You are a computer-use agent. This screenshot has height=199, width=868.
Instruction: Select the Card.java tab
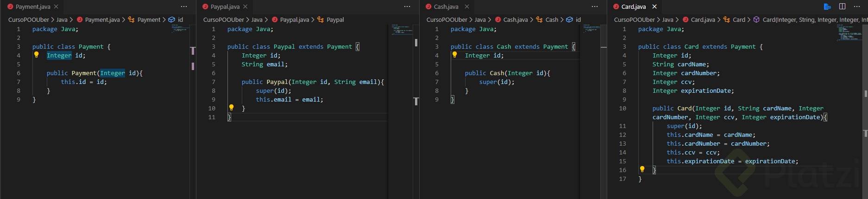633,6
